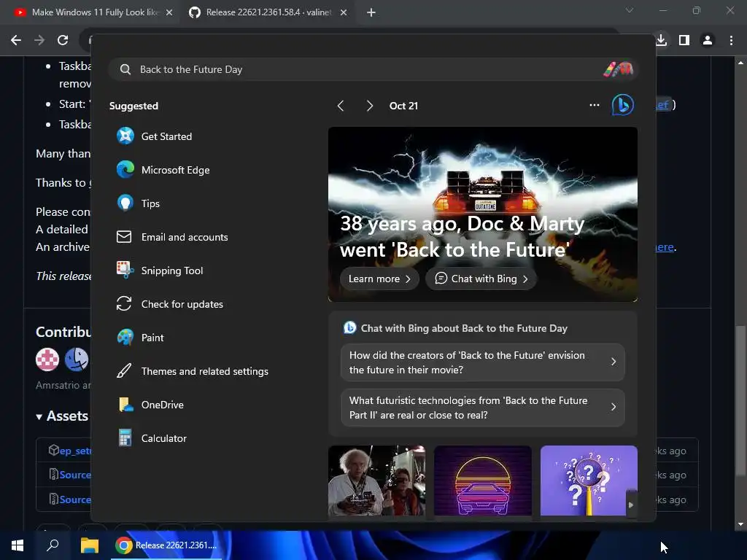Image resolution: width=747 pixels, height=560 pixels.
Task: Click the taskbar Search icon
Action: pyautogui.click(x=53, y=545)
